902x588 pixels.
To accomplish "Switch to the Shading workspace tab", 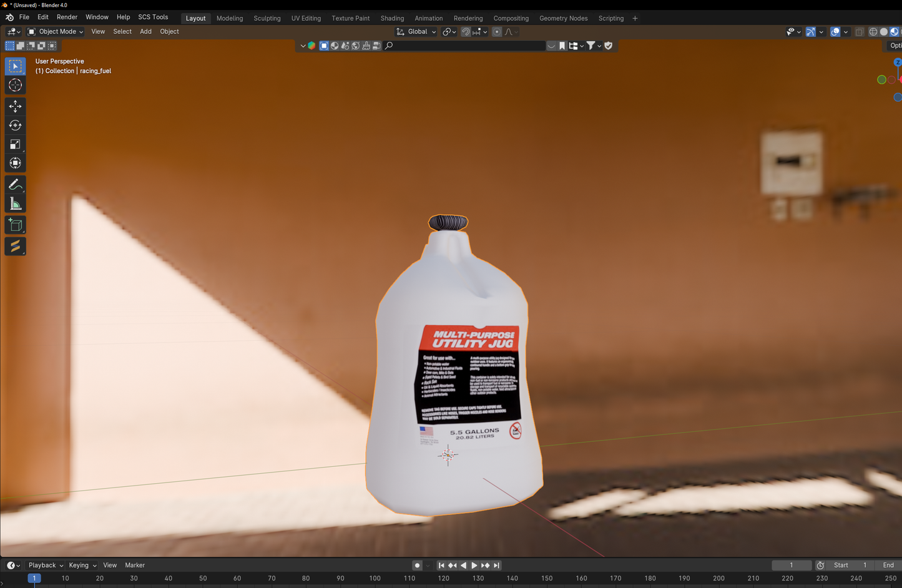I will pyautogui.click(x=392, y=18).
